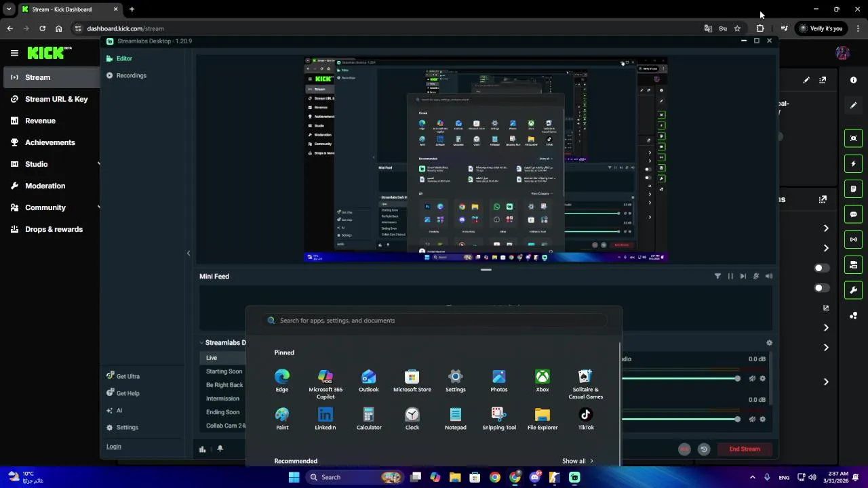Open File Explorer from pinned apps
This screenshot has height=488, width=868.
tap(542, 419)
